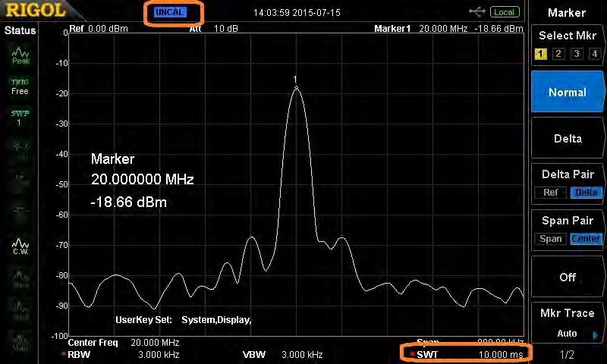
Task: Click the large 20.000000 MHz marker text
Action: point(142,179)
